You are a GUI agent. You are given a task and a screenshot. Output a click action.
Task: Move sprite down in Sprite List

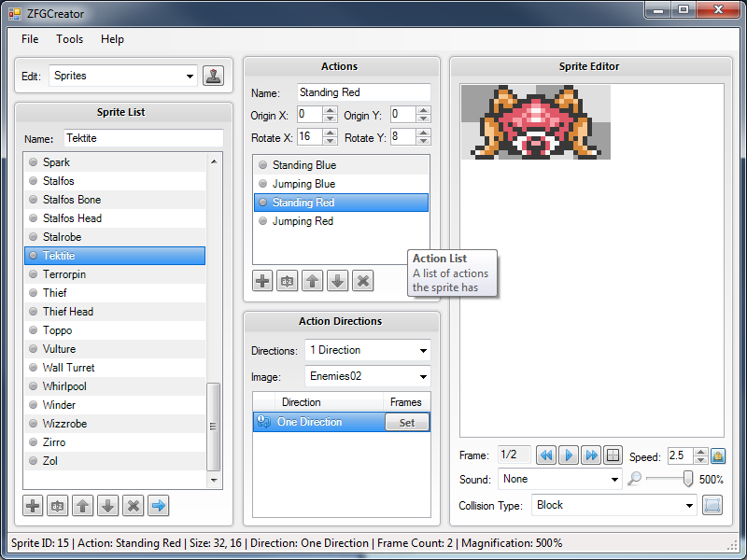[108, 506]
